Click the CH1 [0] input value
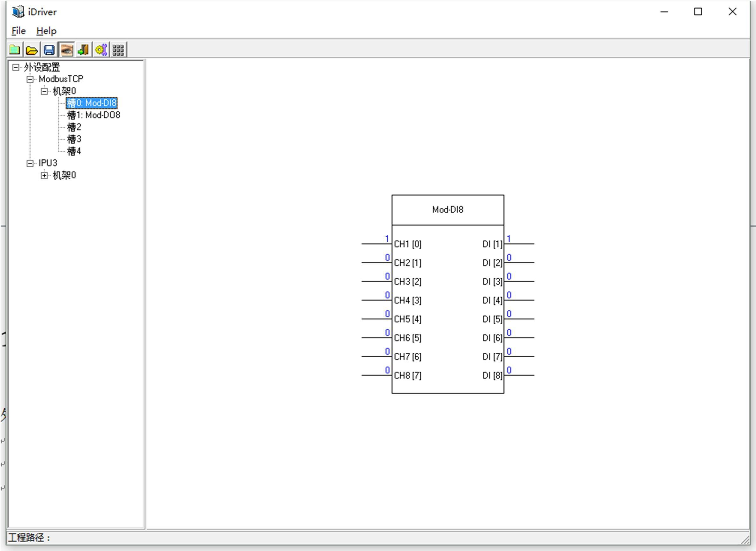Viewport: 756px width, 551px height. (x=387, y=239)
